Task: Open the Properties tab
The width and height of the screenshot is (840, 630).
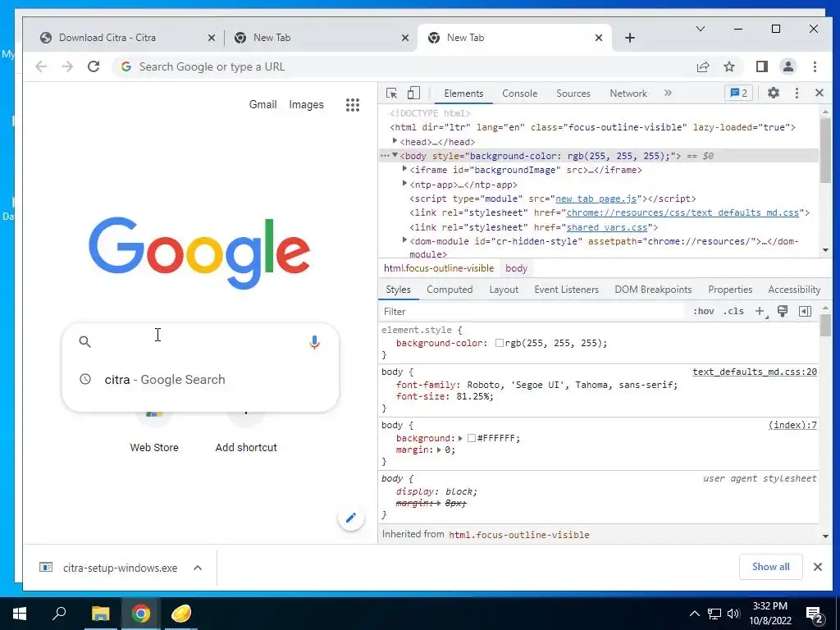Action: pyautogui.click(x=730, y=290)
